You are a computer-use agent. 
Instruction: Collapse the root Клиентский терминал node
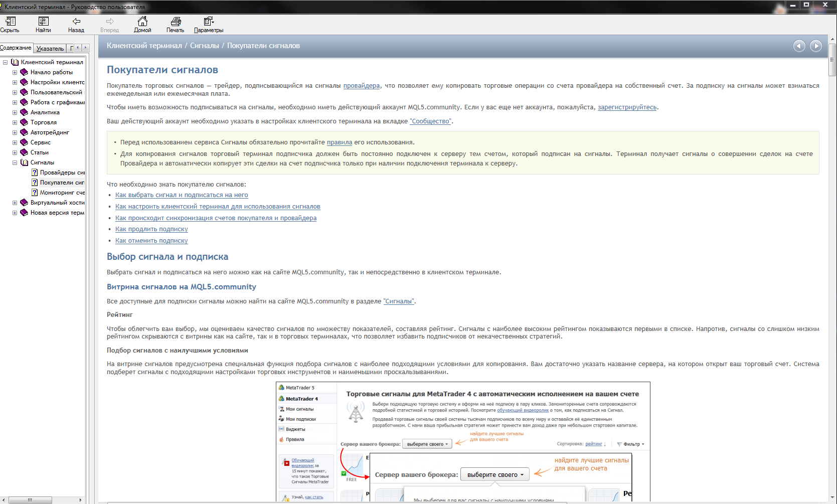tap(5, 62)
